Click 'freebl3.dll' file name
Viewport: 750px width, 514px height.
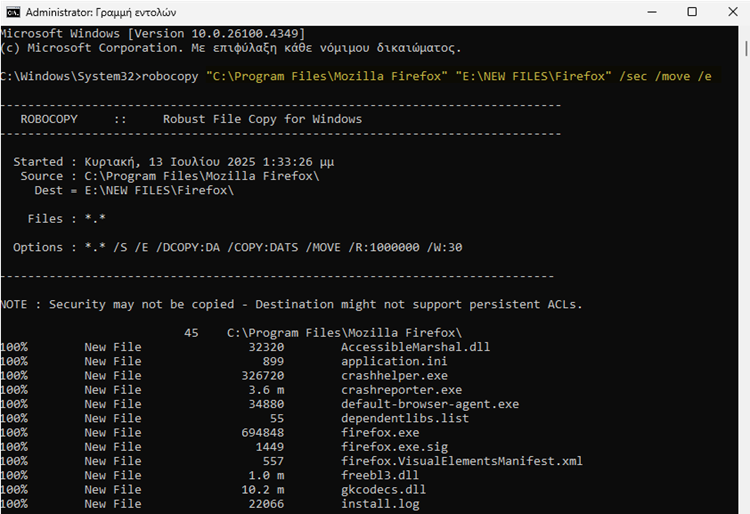coord(380,475)
